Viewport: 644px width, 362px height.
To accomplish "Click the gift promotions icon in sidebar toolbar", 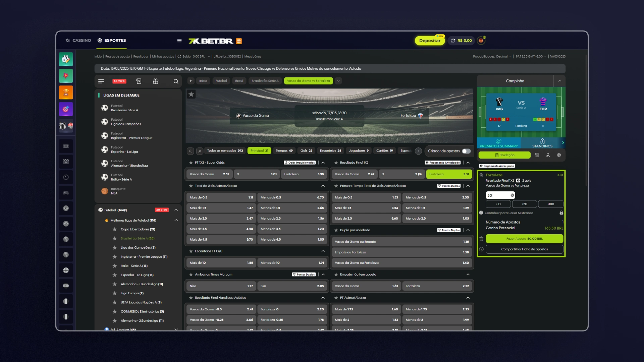I will [x=156, y=81].
